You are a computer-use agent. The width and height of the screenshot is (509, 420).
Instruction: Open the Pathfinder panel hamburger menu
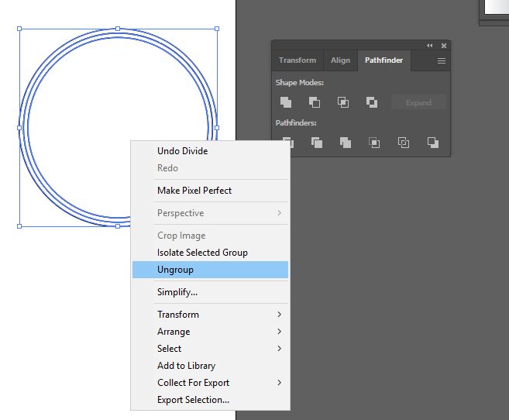pos(442,60)
